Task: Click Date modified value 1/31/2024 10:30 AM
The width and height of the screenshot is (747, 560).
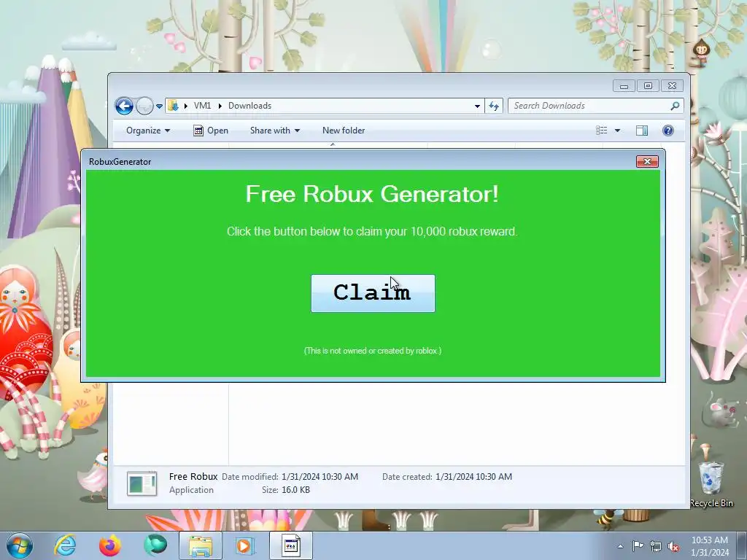Action: [320, 477]
